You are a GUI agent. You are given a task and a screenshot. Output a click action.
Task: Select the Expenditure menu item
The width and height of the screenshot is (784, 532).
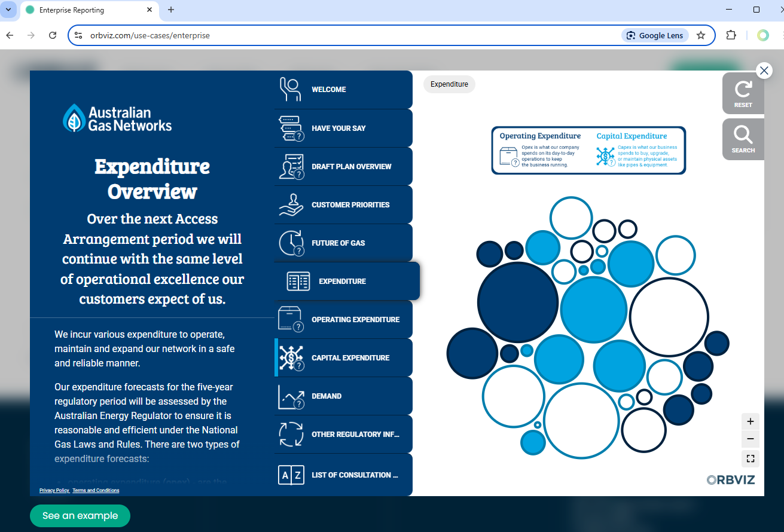[x=347, y=281]
